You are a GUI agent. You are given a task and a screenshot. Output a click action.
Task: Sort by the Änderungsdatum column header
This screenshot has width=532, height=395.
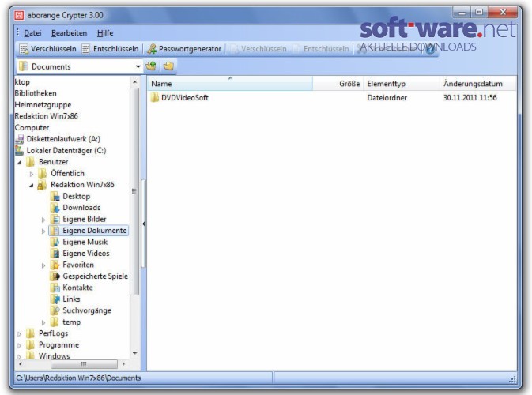click(x=477, y=84)
